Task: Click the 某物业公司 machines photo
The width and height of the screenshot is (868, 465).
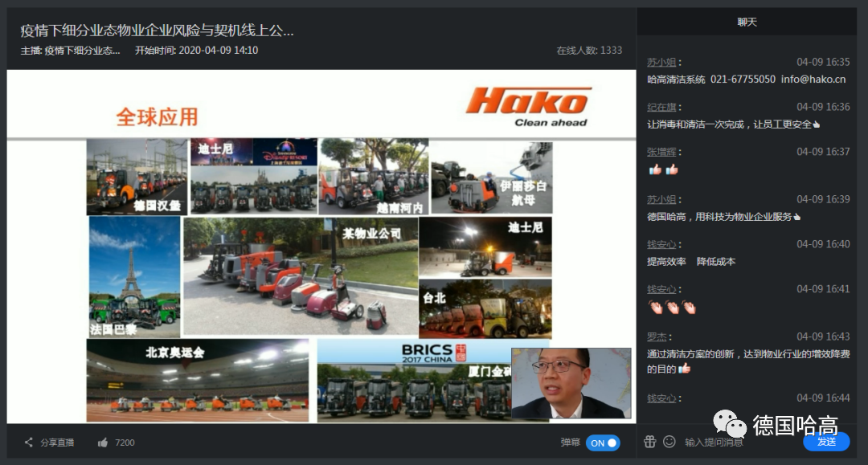Action: click(301, 276)
